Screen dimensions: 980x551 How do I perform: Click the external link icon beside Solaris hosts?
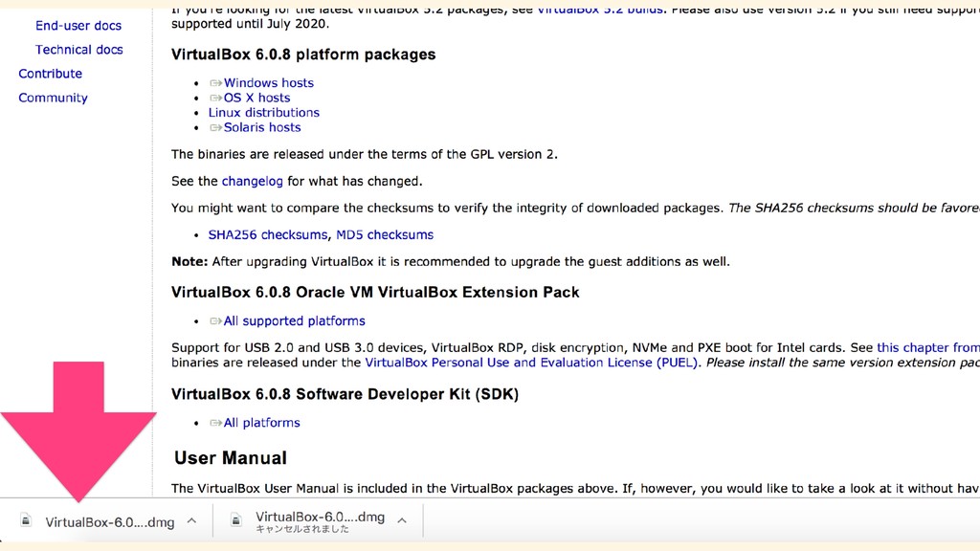pos(215,127)
